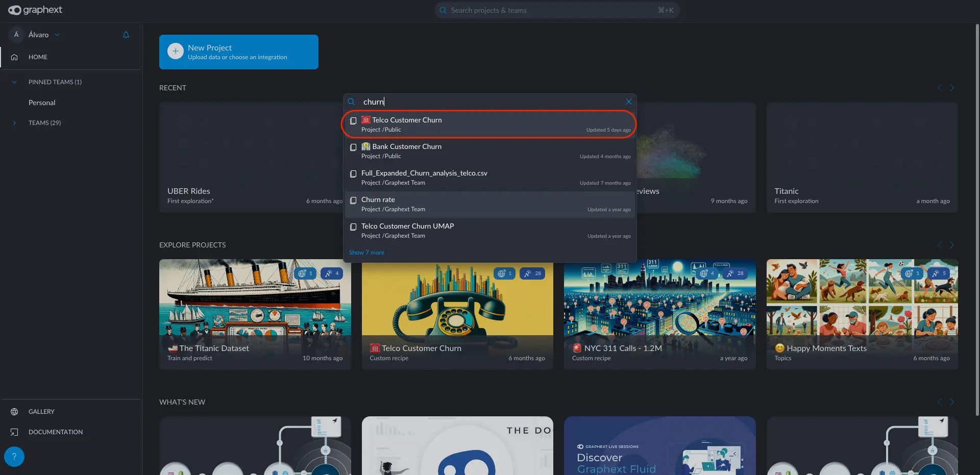This screenshot has height=475, width=980.
Task: Click 'Updated 7 months ago' text
Action: (x=605, y=183)
